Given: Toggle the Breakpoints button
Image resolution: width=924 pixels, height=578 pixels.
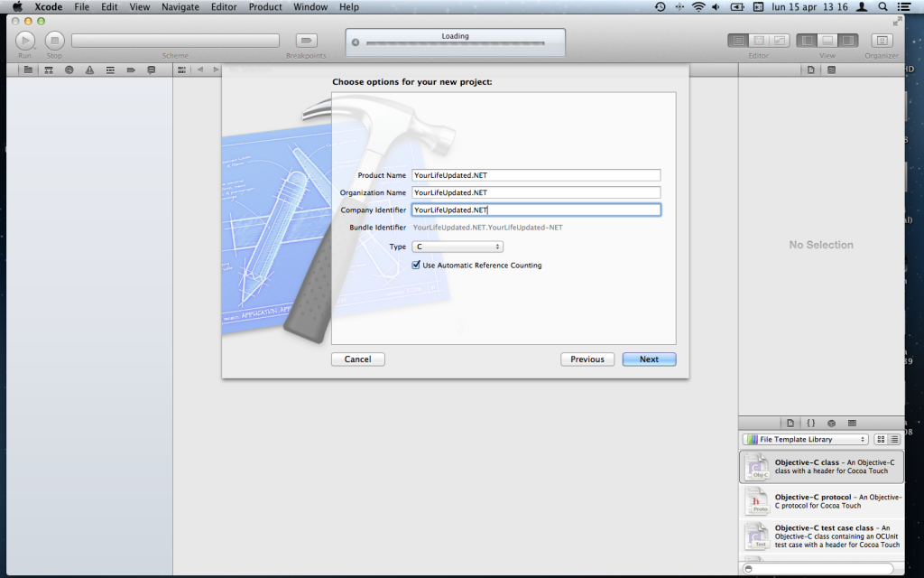Looking at the screenshot, I should (307, 40).
